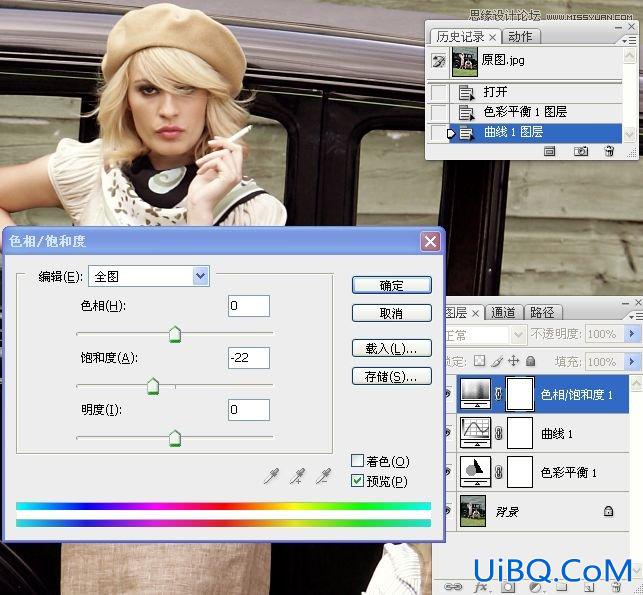The width and height of the screenshot is (643, 595).
Task: Toggle history brush source box beside 原图.jpg snapshot
Action: 439,62
